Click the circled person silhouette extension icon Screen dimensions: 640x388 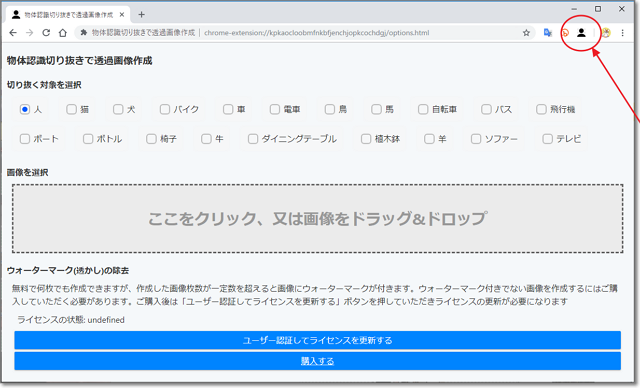(581, 33)
